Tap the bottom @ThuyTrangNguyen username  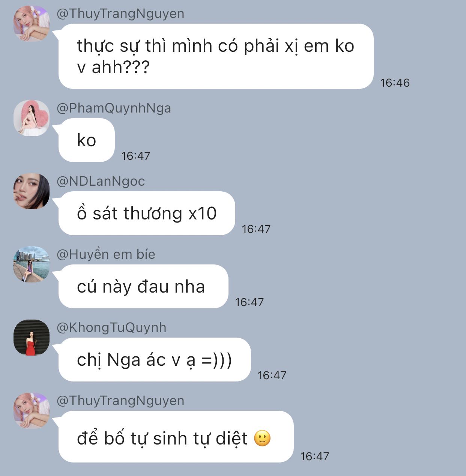click(x=120, y=401)
